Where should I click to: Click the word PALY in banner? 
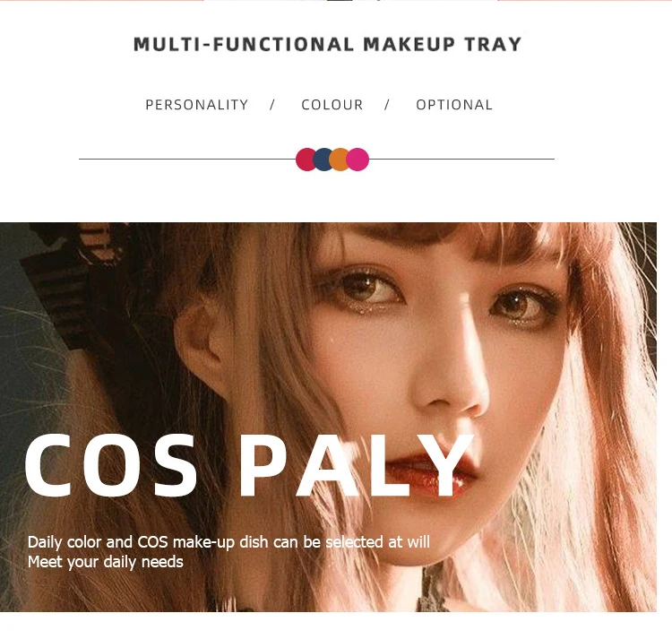coord(357,465)
